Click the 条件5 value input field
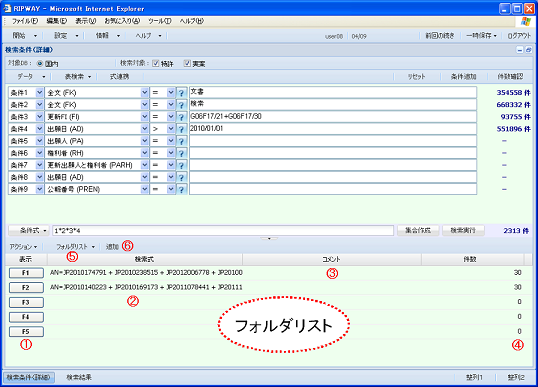This screenshot has height=387, width=538. click(333, 141)
